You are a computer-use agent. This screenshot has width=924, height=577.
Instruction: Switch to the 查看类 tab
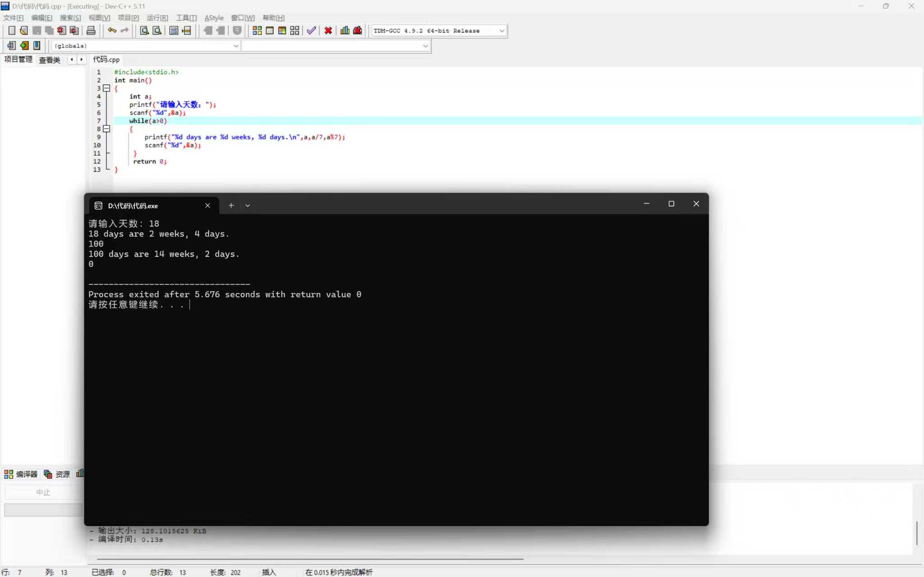(49, 60)
